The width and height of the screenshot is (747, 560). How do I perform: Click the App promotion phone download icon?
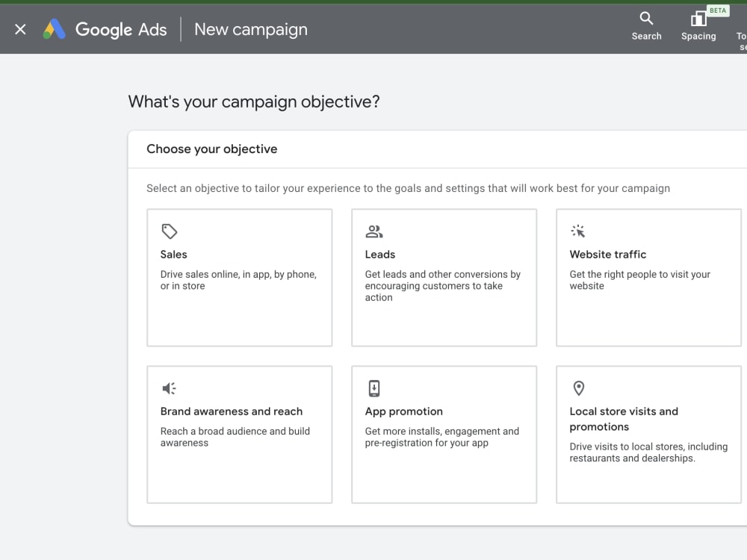(374, 388)
